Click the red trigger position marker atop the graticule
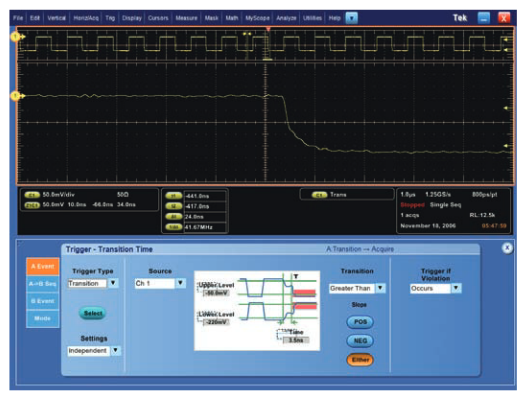The height and width of the screenshot is (397, 528). [x=268, y=30]
